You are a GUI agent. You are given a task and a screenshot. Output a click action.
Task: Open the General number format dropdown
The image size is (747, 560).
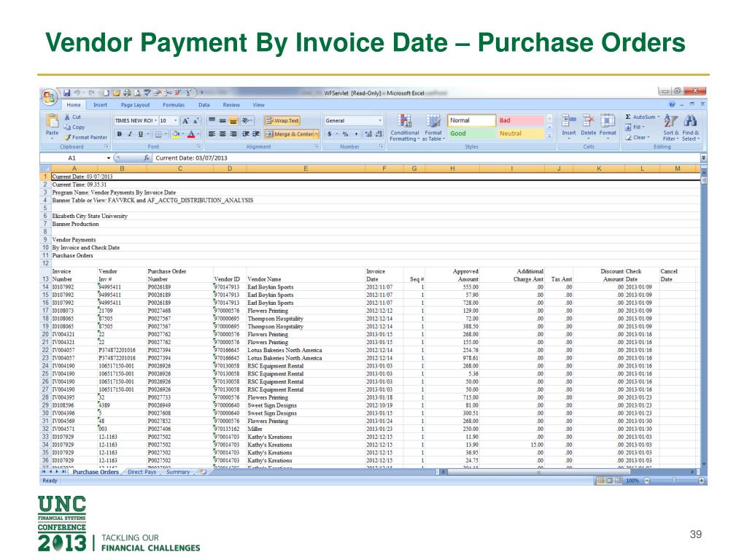[x=380, y=121]
